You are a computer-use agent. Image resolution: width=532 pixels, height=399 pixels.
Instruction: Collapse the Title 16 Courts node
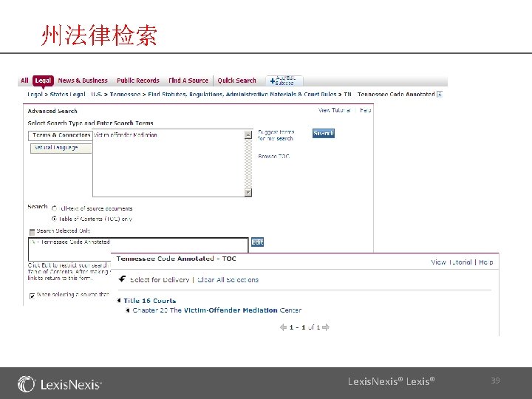click(x=119, y=300)
